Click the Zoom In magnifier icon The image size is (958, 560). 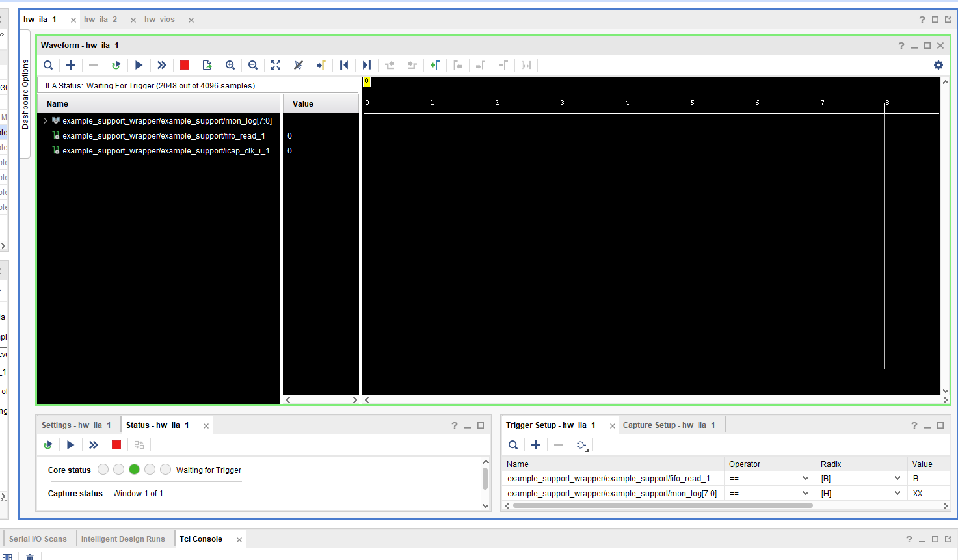(x=230, y=65)
